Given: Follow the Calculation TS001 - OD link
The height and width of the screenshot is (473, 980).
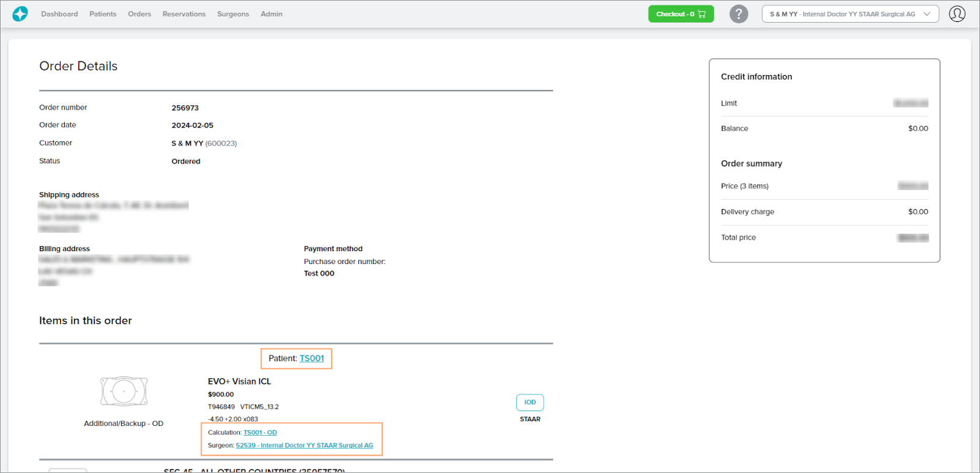Looking at the screenshot, I should coord(260,433).
